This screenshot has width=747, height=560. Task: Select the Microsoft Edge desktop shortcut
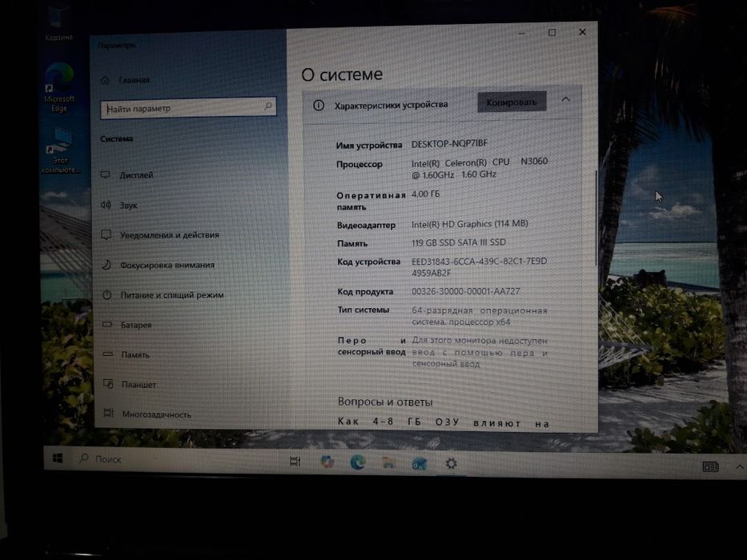coord(59,88)
